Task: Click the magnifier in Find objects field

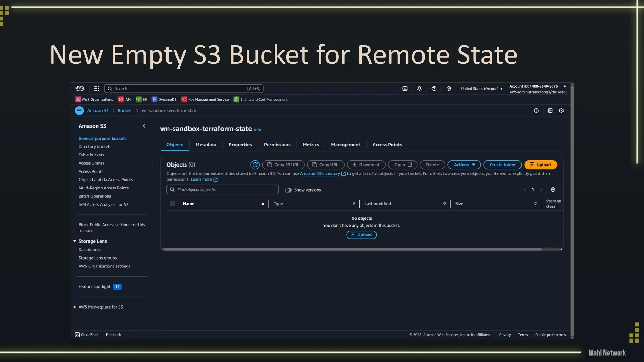Action: pos(172,189)
